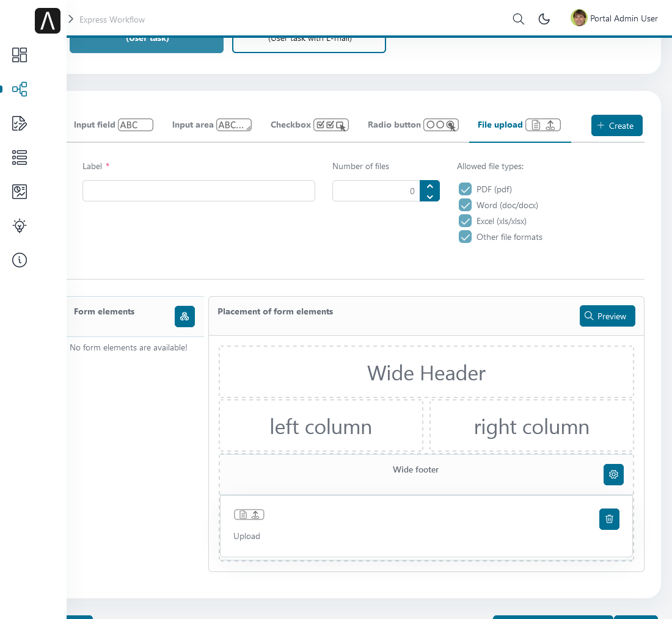The image size is (672, 619).
Task: Focus the Label input field
Action: (199, 190)
